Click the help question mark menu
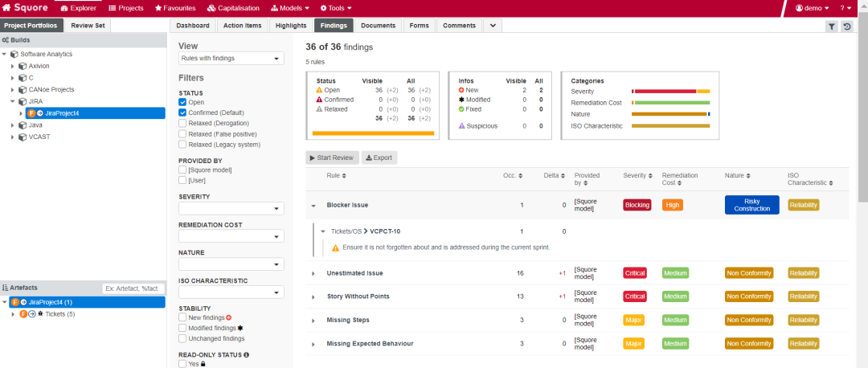This screenshot has height=368, width=868. pos(845,8)
